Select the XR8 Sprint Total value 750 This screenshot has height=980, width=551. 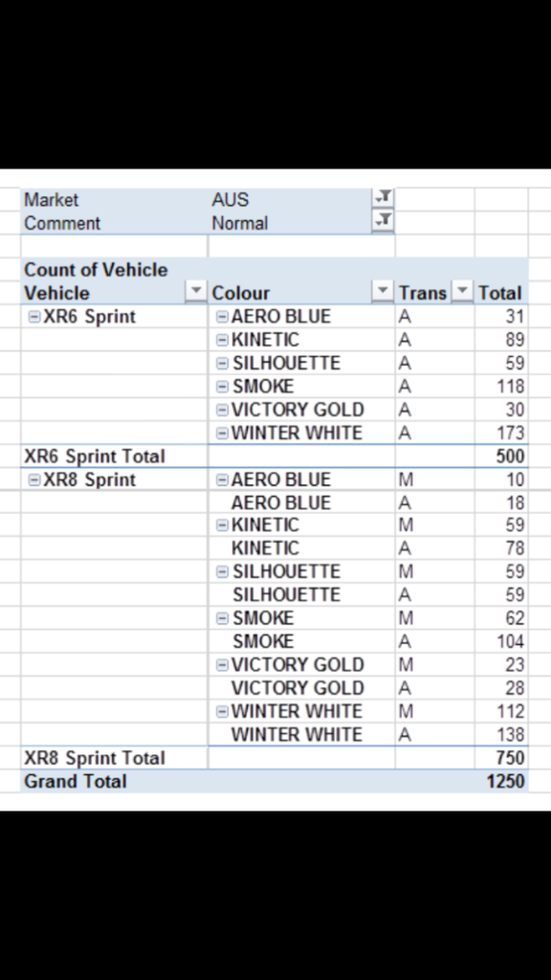(510, 758)
